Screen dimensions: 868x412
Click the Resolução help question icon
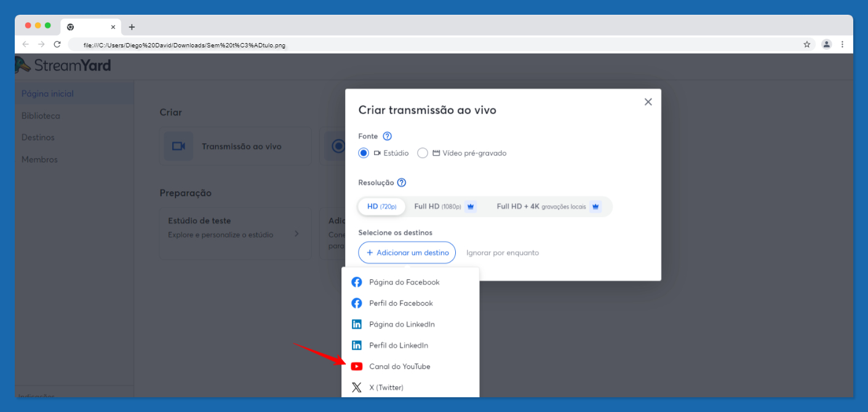[402, 183]
